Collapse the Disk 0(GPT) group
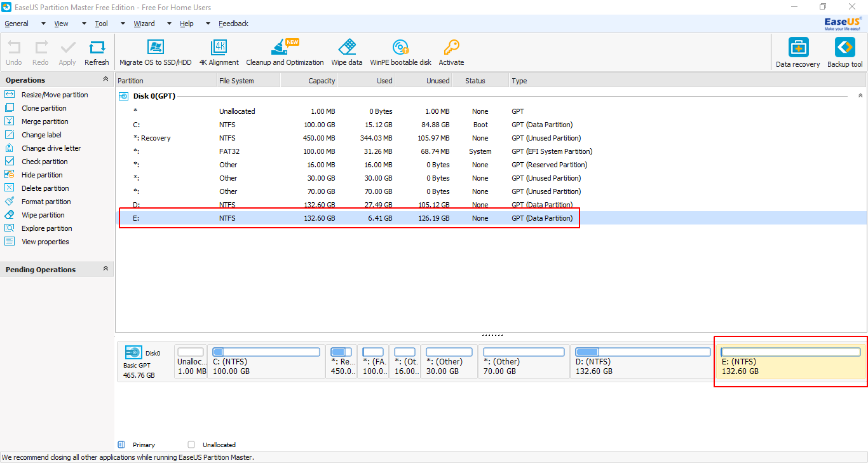Image resolution: width=868 pixels, height=463 pixels. pyautogui.click(x=860, y=95)
